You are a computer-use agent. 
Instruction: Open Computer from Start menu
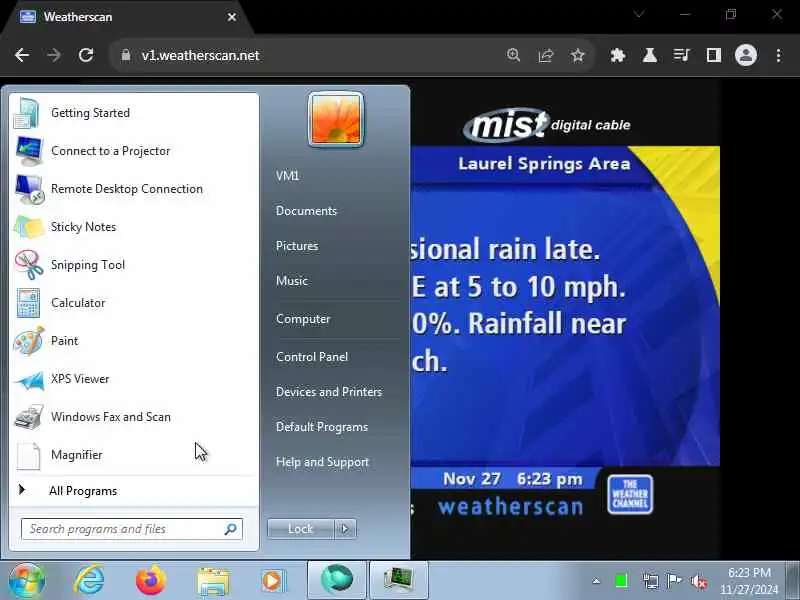pyautogui.click(x=303, y=319)
